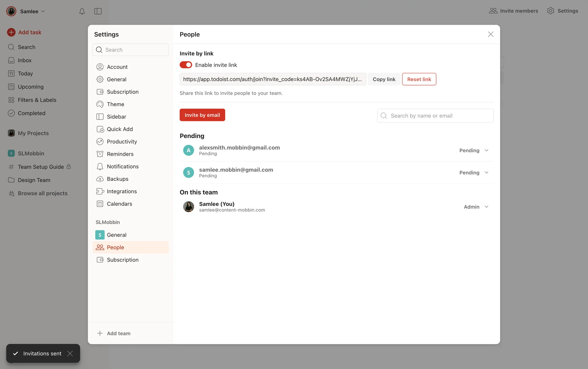Open Reminders settings section

pos(120,154)
